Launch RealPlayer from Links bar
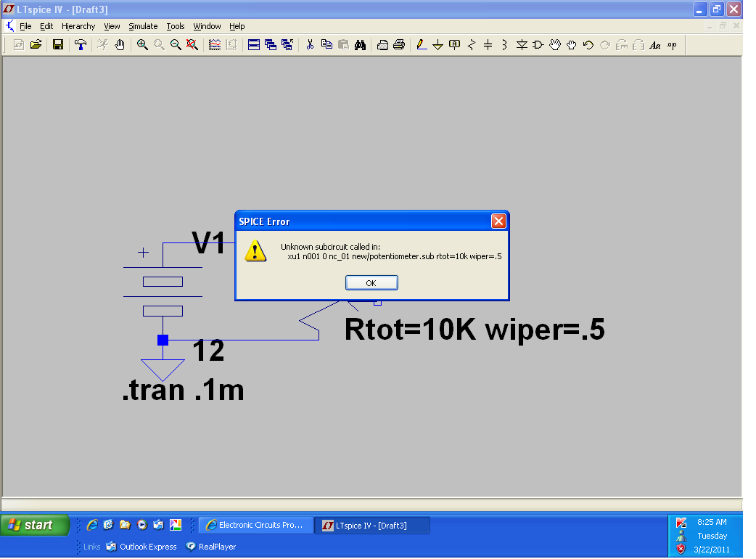The height and width of the screenshot is (559, 756). (211, 547)
